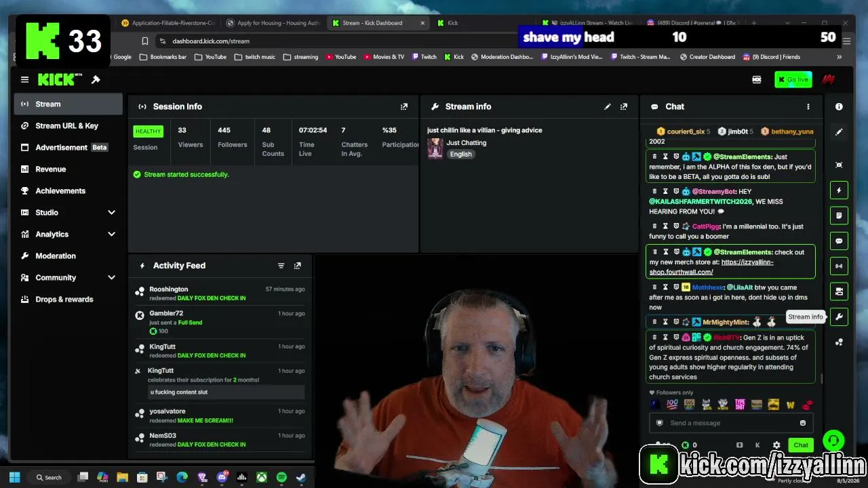Click the Just Chatting category thumbnail
Screen dimensions: 868x488
[435, 148]
